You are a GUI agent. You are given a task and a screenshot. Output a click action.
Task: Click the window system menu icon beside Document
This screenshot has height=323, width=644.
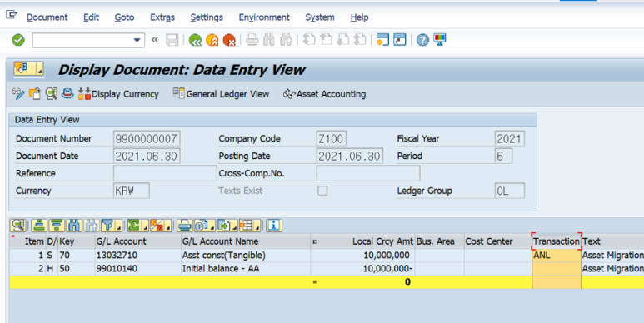pos(12,15)
